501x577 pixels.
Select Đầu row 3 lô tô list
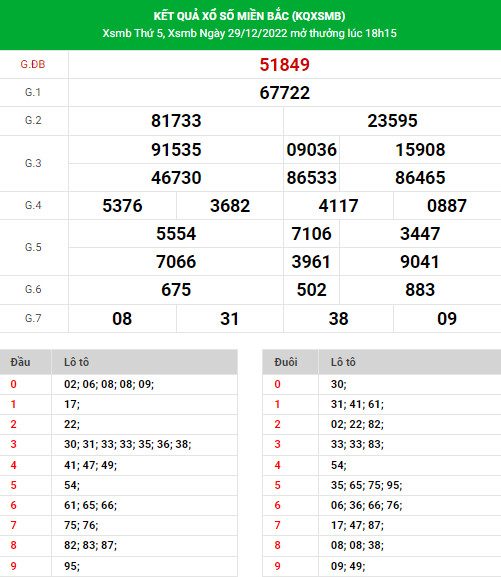[x=127, y=444]
